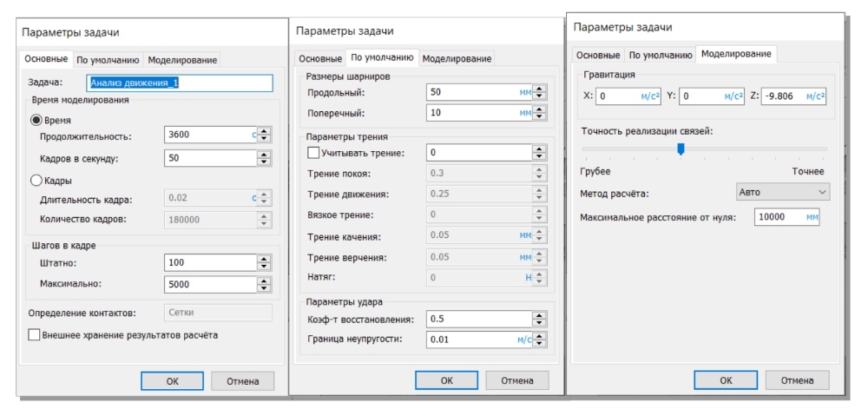Select the "Кадры" radio button
This screenshot has height=416, width=868.
36,181
